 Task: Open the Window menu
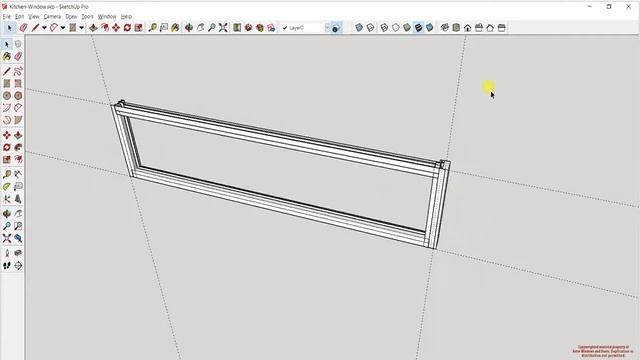(x=107, y=16)
